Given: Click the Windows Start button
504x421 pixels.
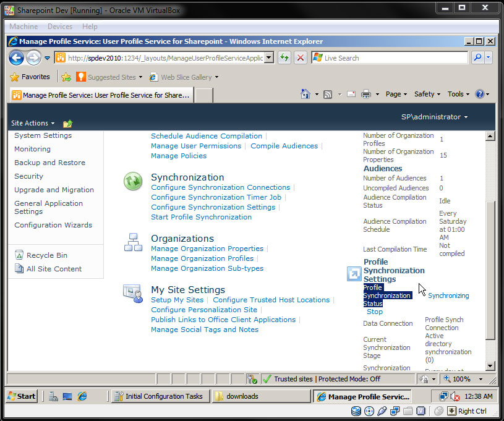Looking at the screenshot, I should (22, 396).
